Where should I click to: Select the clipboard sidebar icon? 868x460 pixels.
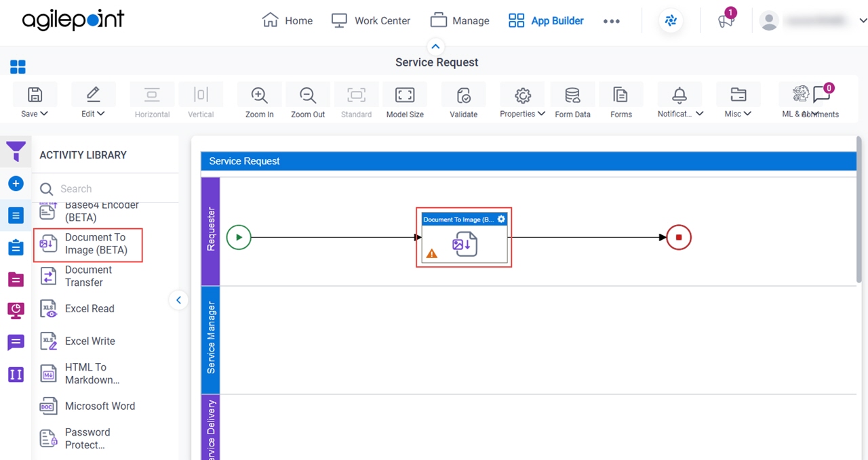click(x=16, y=247)
